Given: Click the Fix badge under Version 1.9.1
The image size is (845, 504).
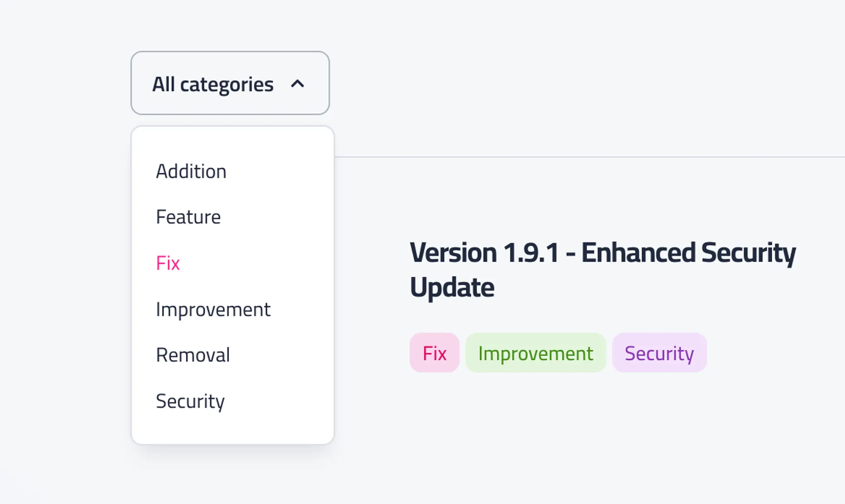Looking at the screenshot, I should 434,353.
